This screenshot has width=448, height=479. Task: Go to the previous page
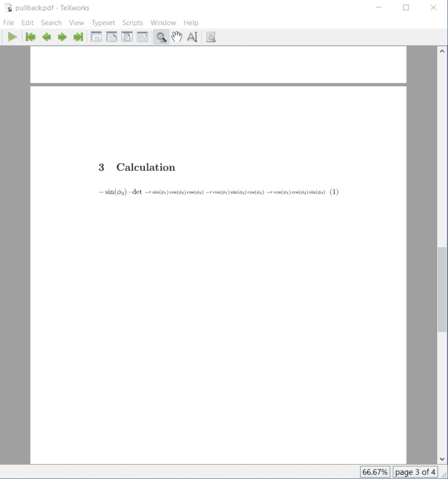coord(46,37)
